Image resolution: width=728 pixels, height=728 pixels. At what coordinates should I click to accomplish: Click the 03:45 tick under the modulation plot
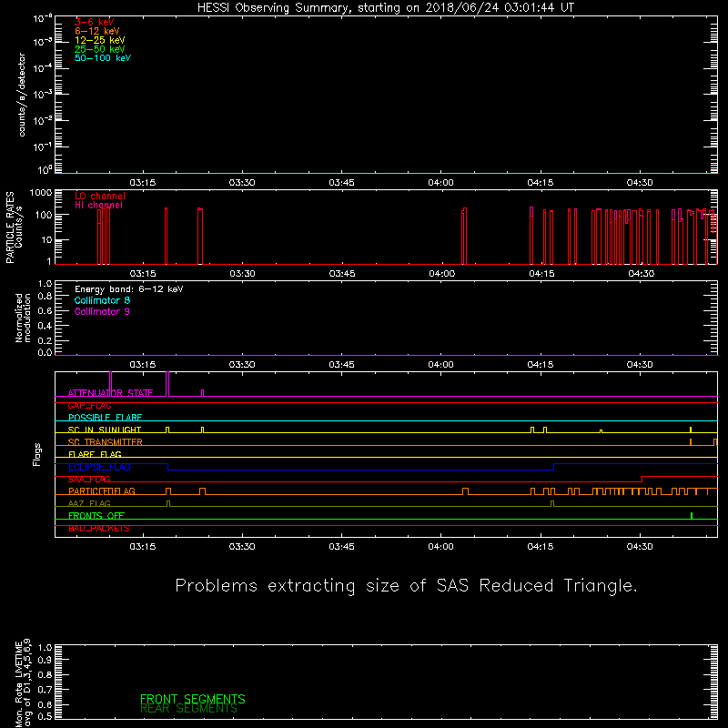point(342,365)
